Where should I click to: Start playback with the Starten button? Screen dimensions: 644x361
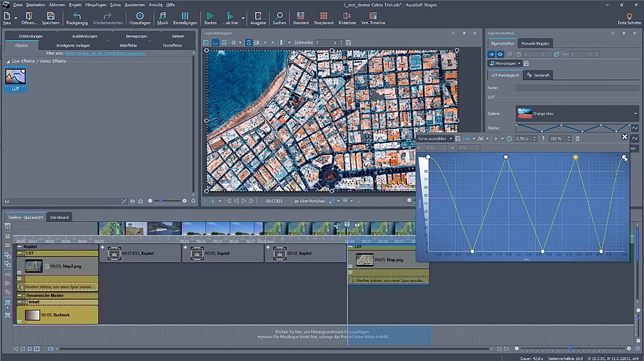click(210, 16)
